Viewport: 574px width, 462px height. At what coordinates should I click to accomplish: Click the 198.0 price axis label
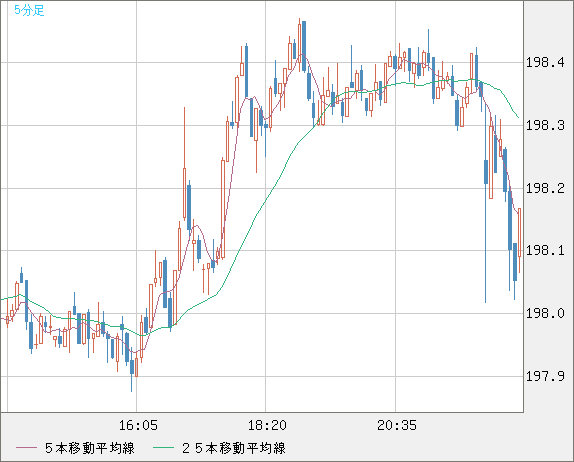tap(545, 313)
